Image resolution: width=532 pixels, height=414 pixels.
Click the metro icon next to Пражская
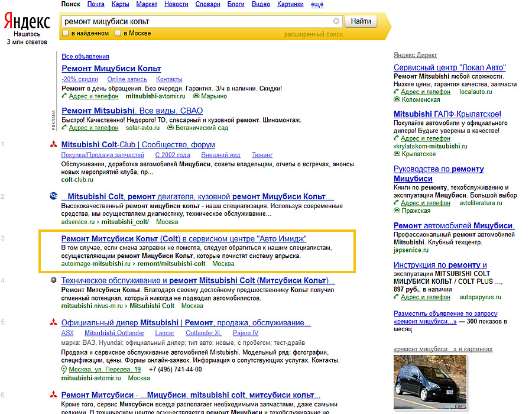pos(397,211)
